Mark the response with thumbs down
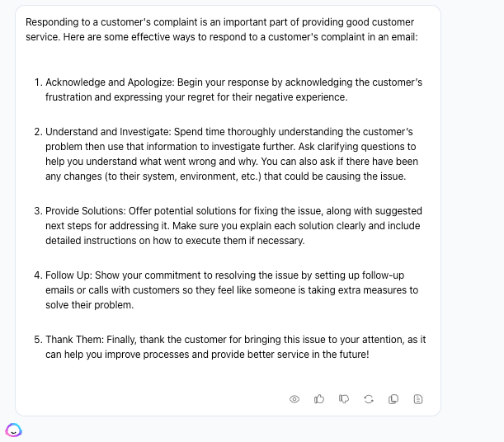 point(344,399)
